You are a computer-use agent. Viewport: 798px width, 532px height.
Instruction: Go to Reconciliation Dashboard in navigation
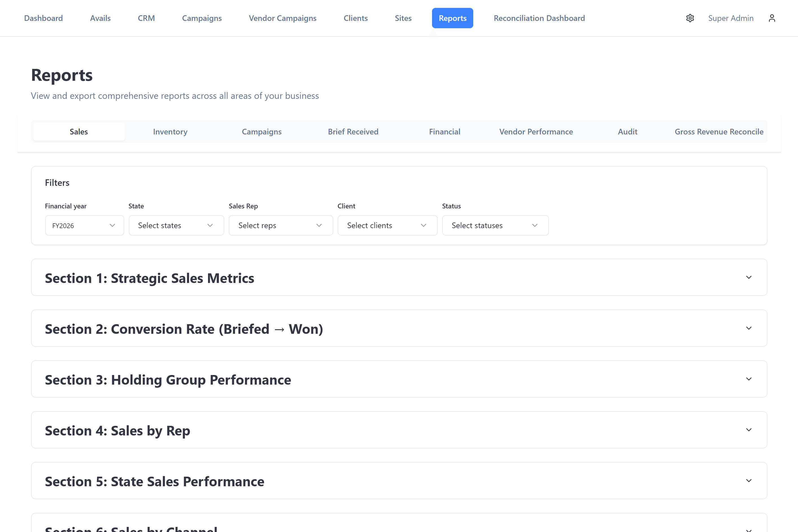[539, 18]
